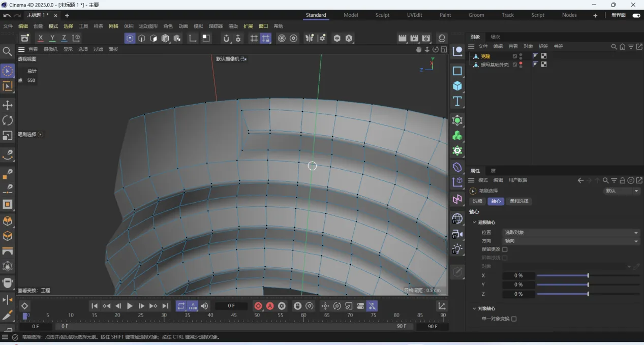Enable the 单一对象变换 checkbox
644x345 pixels.
click(514, 319)
